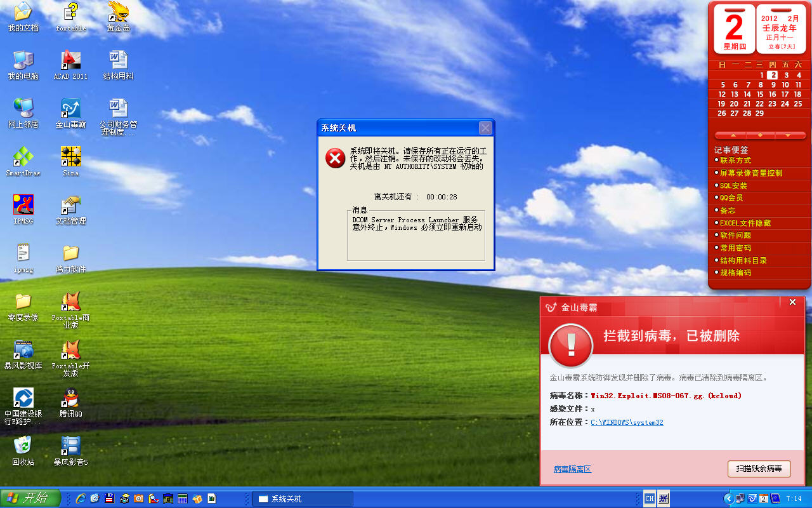Open the C:\WINDOWS\system32 location link
Screen dimensions: 812x508
pyautogui.click(x=627, y=422)
